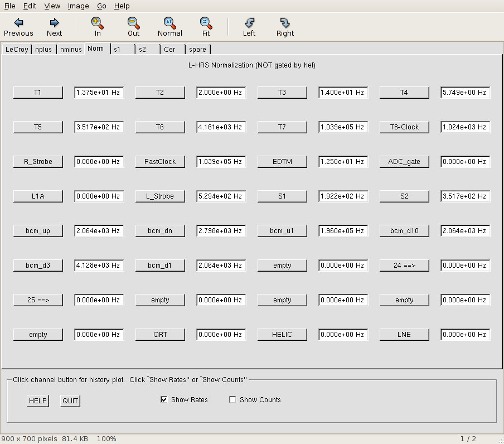Fit image to window
Viewport: 504px width, 444px height.
point(206,27)
